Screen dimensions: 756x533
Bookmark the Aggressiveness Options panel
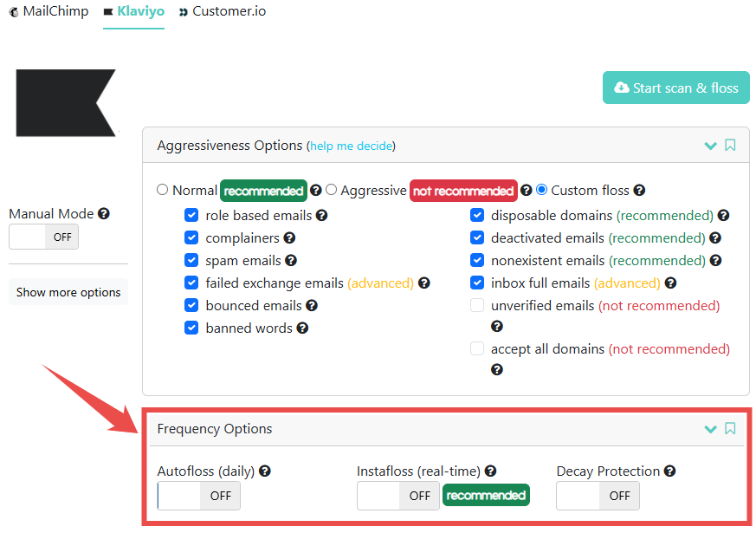tap(730, 145)
